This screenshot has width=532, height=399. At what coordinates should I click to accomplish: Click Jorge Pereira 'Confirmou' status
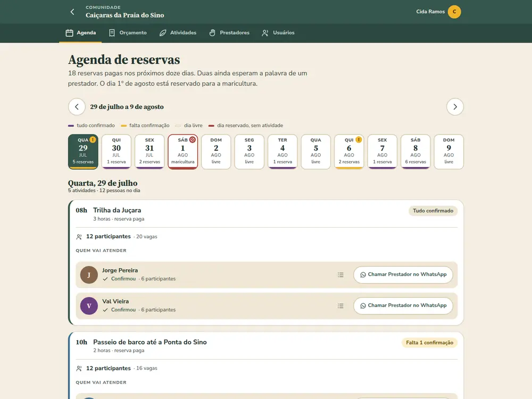click(119, 279)
